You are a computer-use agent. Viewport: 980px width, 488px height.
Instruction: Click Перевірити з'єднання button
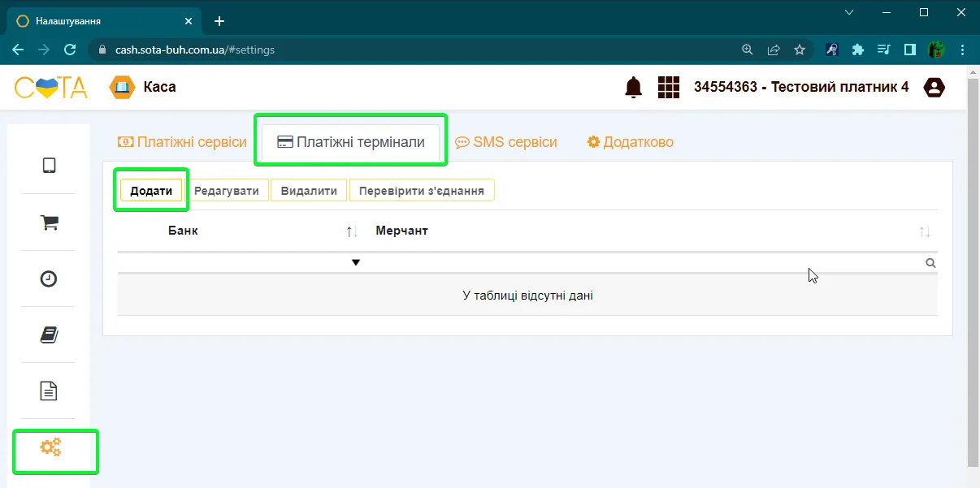(x=422, y=191)
